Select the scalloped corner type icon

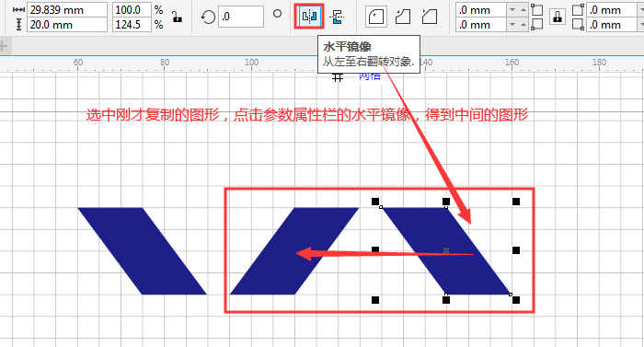point(403,17)
